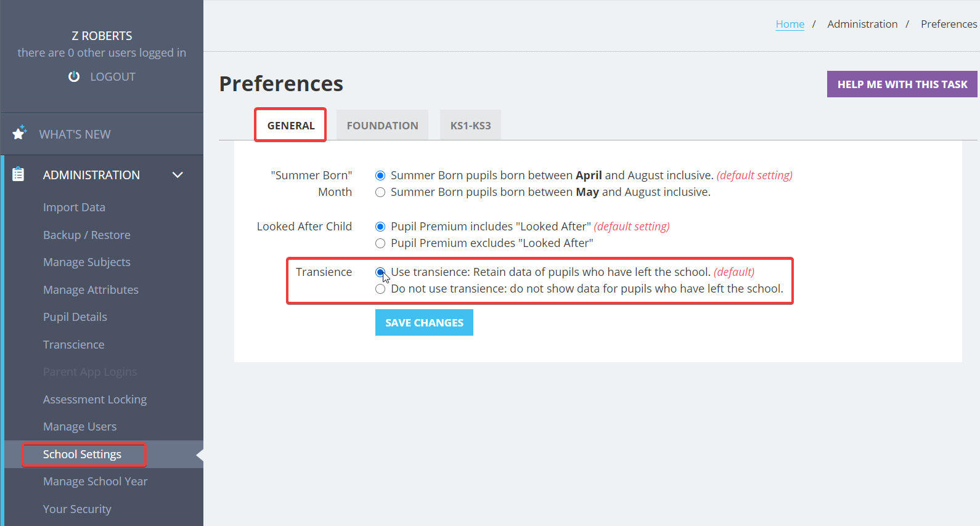Select Summer Born April to August option
Image resolution: width=980 pixels, height=526 pixels.
coord(380,176)
